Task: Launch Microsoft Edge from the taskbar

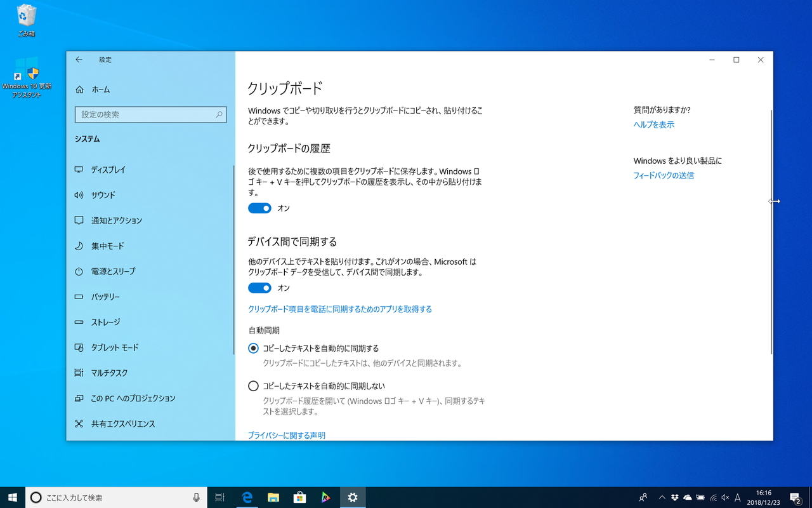Action: coord(247,497)
